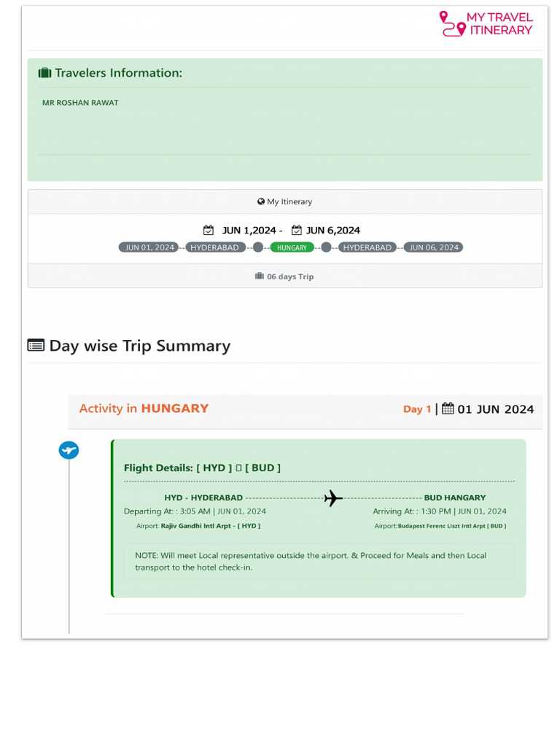Click the JUN 01, 2024 start date pill
Viewport: 560px width, 747px height.
coord(149,247)
